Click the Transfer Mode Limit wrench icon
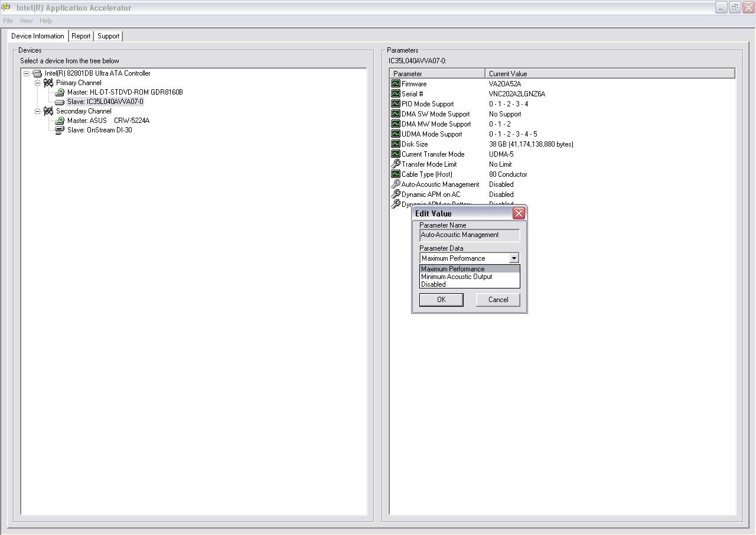Viewport: 756px width, 535px height. [x=396, y=164]
